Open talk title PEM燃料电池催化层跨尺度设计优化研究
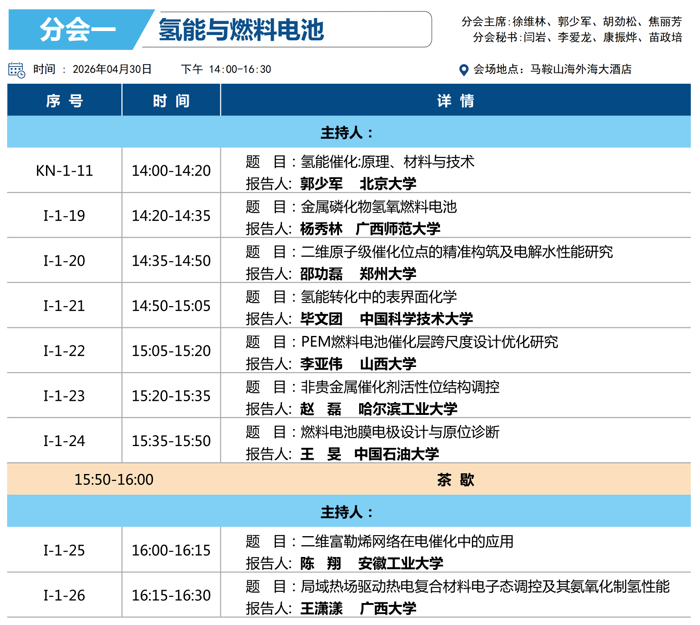Viewport: 700px width, 625px height. [x=429, y=342]
